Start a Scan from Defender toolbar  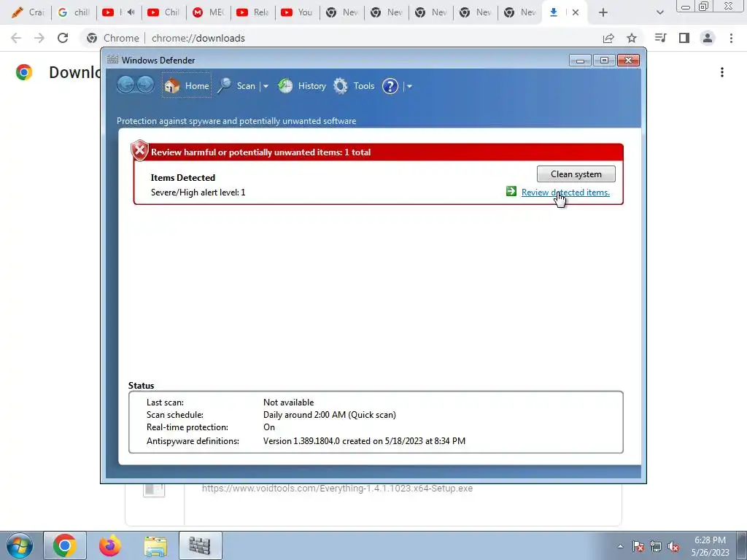(x=236, y=86)
